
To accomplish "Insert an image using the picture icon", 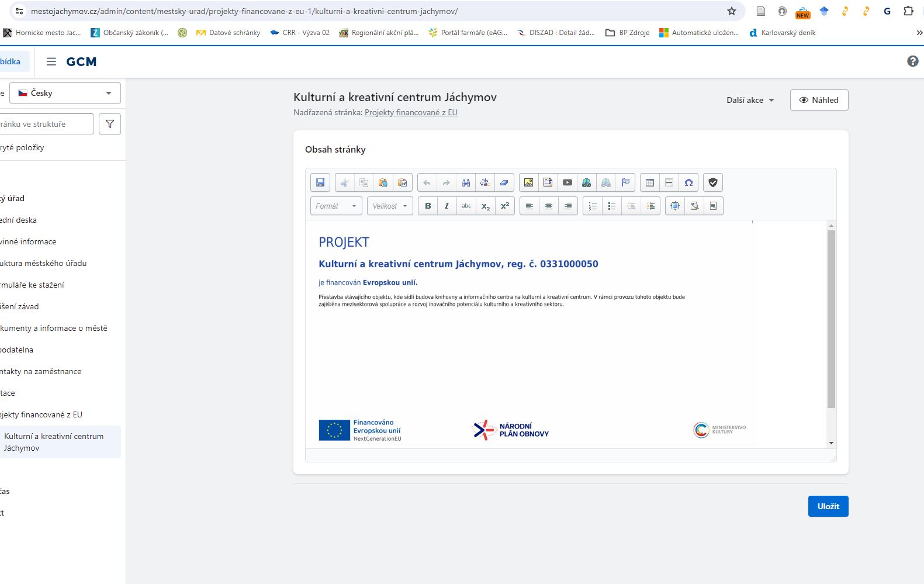I will coord(528,182).
